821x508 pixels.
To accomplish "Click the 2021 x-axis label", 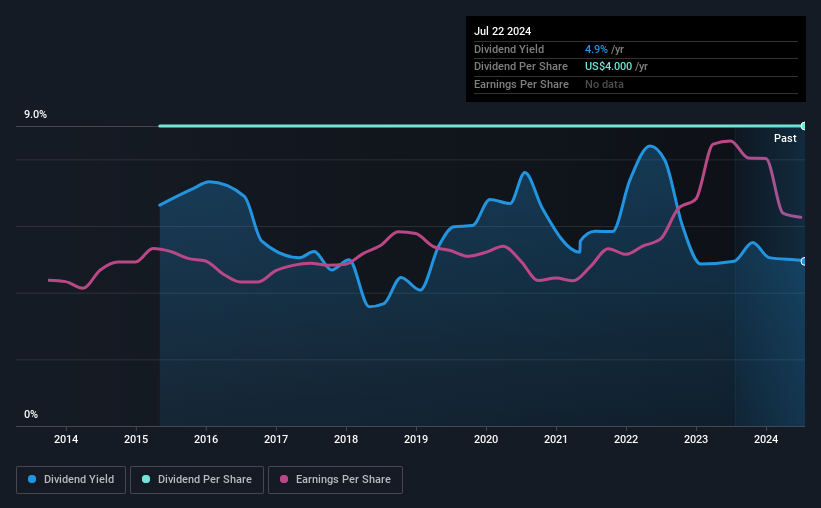I will (x=556, y=439).
